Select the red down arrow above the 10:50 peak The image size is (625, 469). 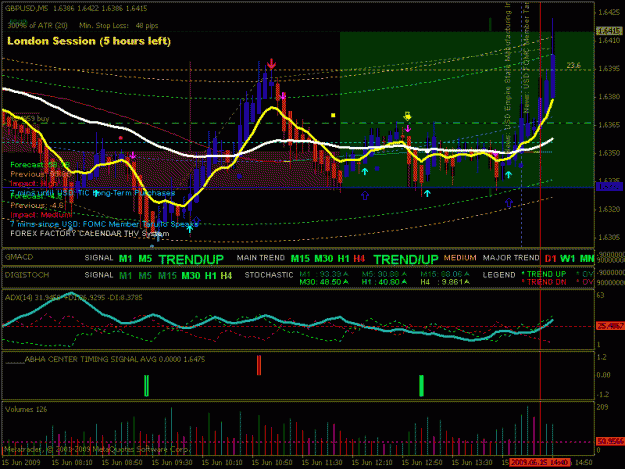coord(271,64)
